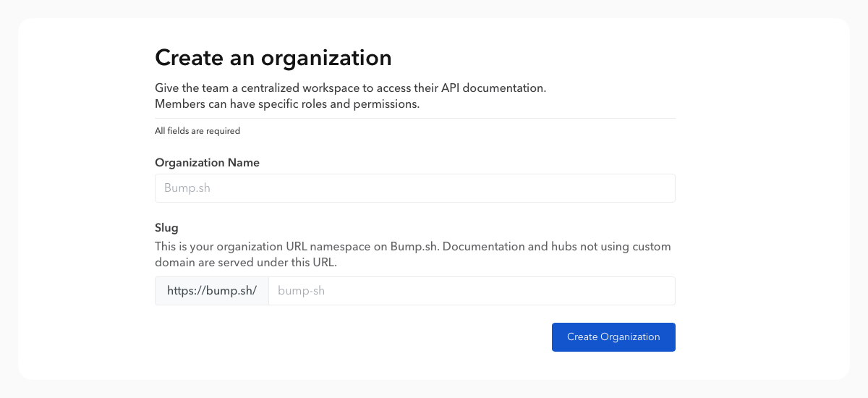
Task: Click "domain are served under this URL" line
Action: (246, 263)
